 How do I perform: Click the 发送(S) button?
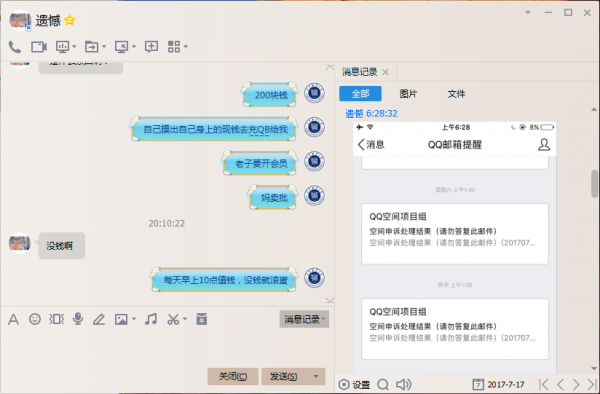(x=284, y=376)
